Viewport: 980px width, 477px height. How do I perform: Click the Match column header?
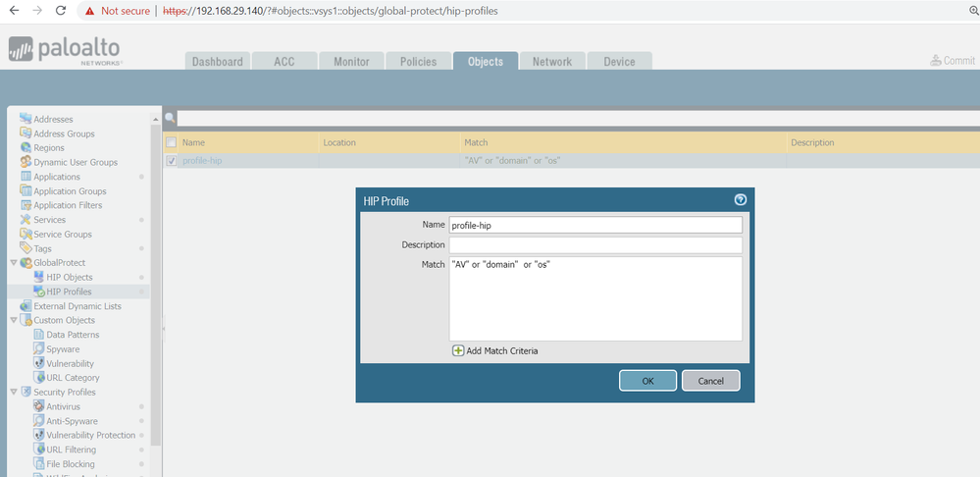(476, 142)
